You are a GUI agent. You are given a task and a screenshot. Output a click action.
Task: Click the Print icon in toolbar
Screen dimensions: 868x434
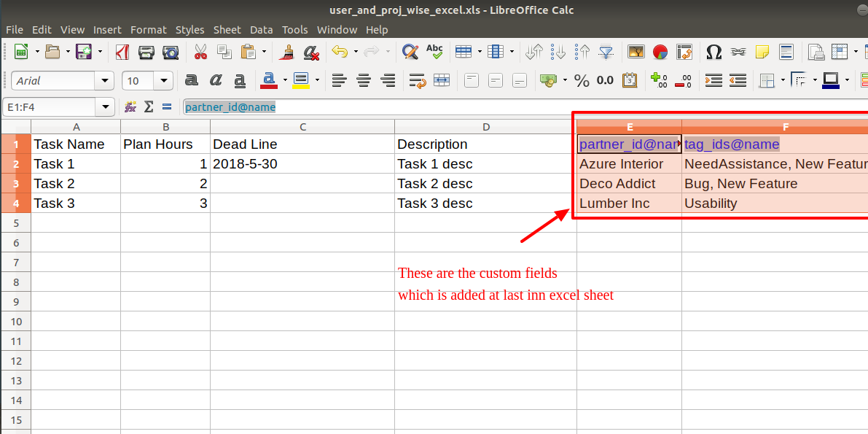click(x=146, y=52)
